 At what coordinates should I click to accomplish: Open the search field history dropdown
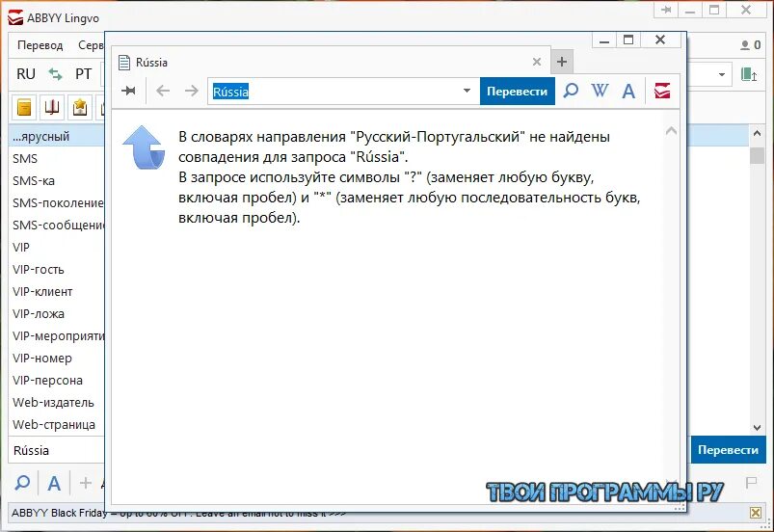pyautogui.click(x=467, y=91)
